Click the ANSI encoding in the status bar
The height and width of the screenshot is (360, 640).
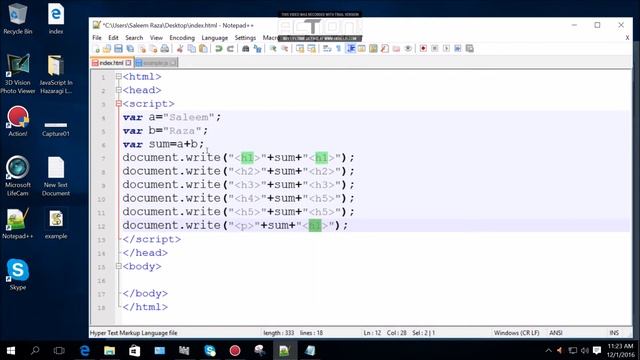[x=556, y=333]
